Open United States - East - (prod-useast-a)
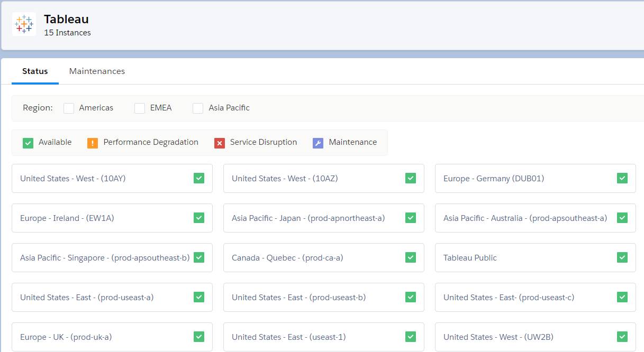Image resolution: width=644 pixels, height=352 pixels. coord(112,297)
